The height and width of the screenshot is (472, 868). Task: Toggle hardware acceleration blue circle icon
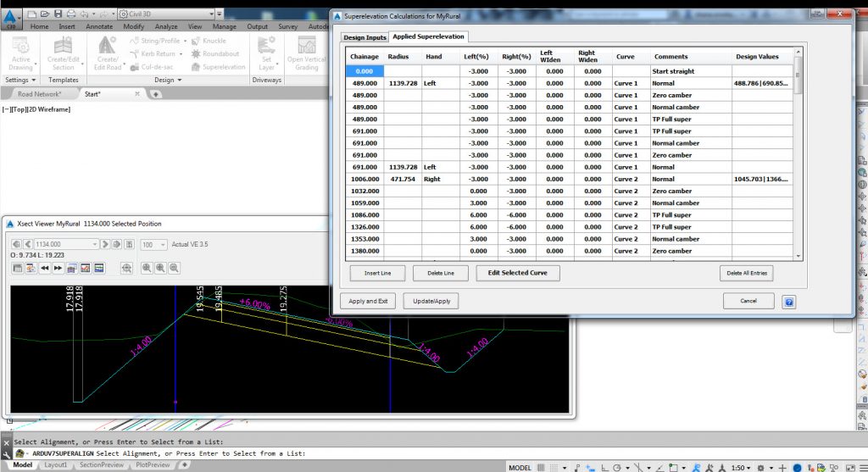[797, 468]
